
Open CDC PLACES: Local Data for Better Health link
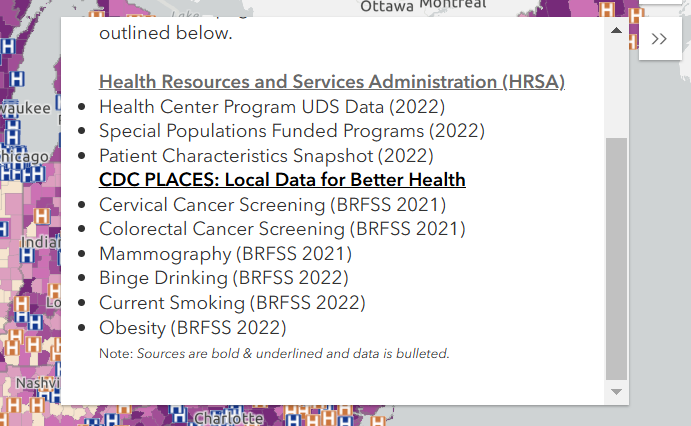282,180
